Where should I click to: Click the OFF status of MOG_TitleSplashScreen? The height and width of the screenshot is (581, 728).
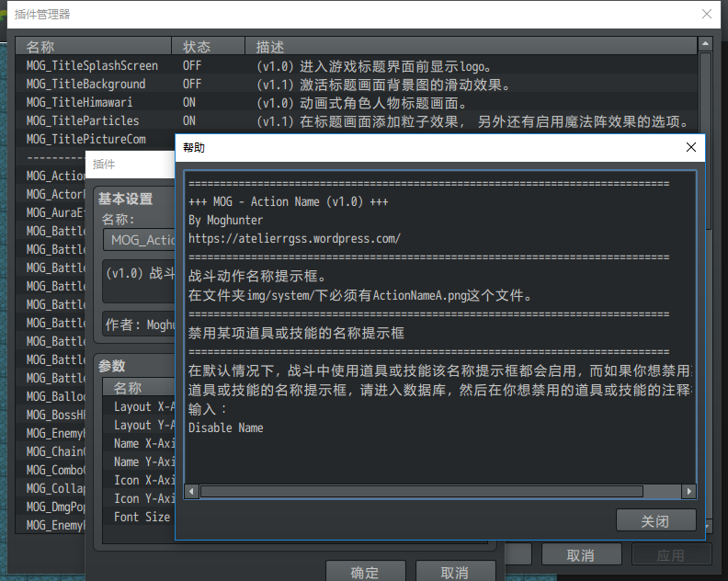[192, 65]
